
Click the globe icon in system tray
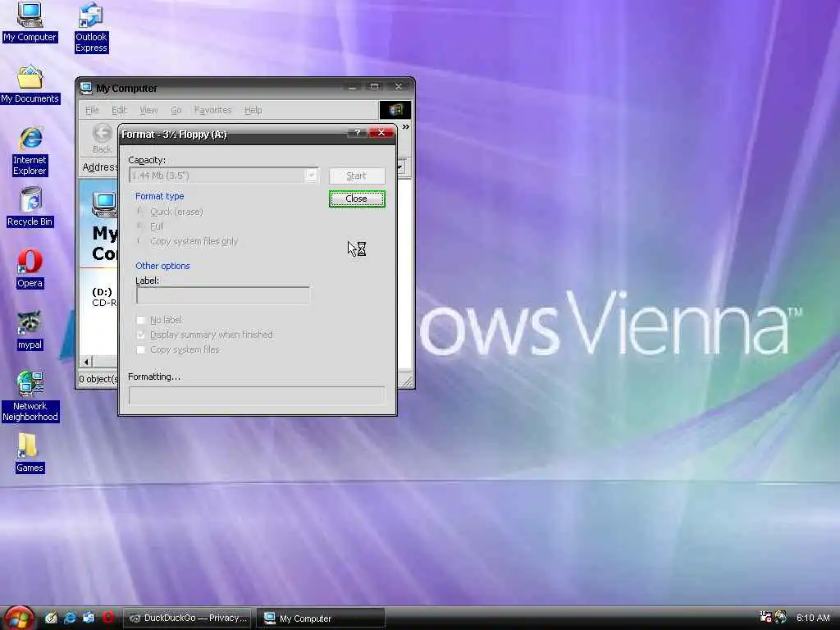(781, 617)
